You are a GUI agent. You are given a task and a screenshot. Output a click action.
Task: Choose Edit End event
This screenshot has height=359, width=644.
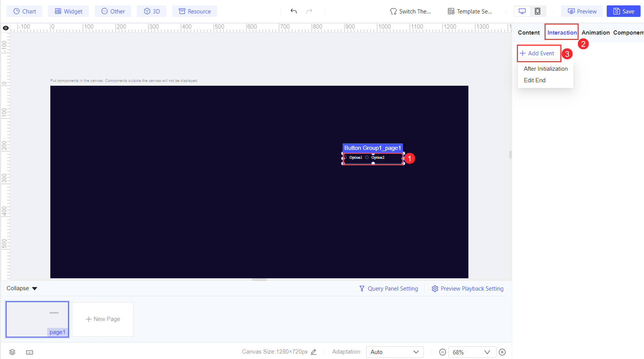coord(546,80)
